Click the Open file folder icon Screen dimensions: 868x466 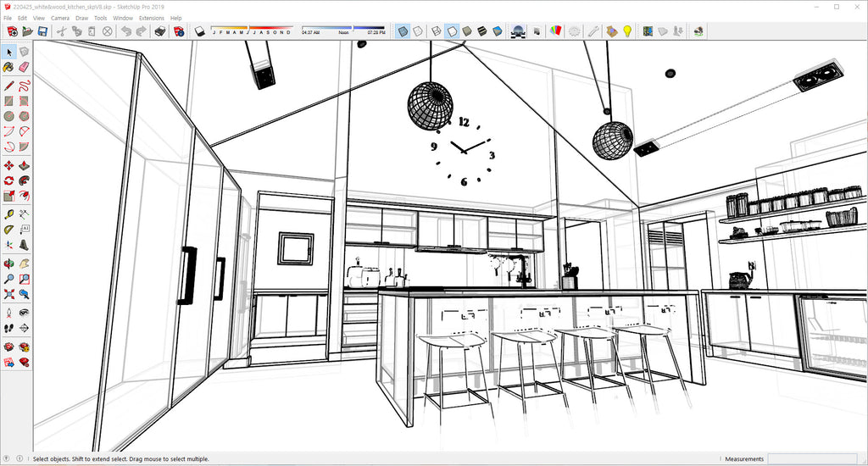[27, 31]
